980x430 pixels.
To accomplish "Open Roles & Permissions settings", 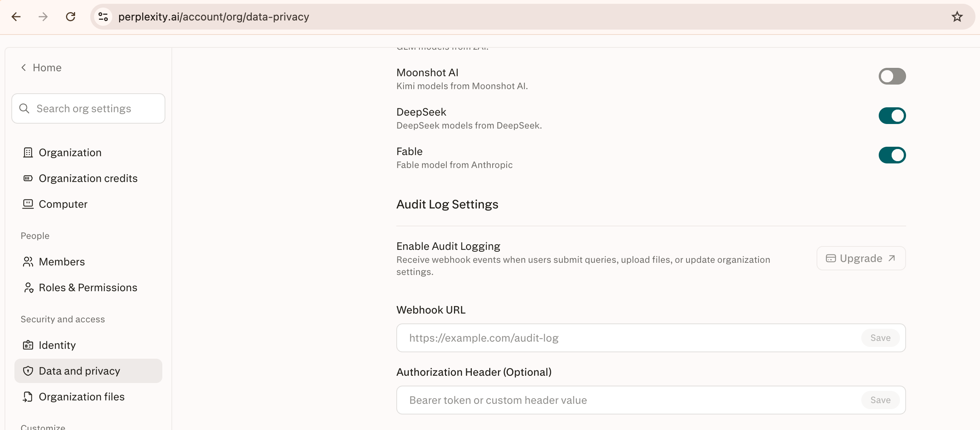I will [x=88, y=288].
